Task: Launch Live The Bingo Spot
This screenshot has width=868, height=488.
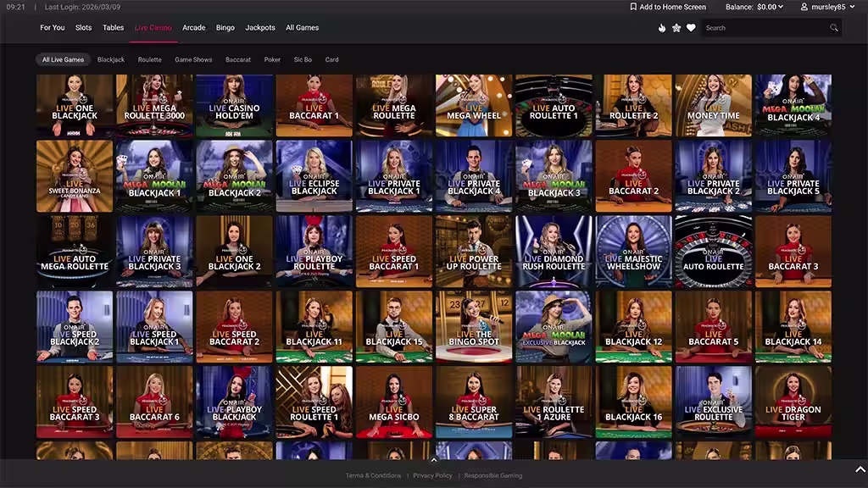Action: tap(474, 327)
